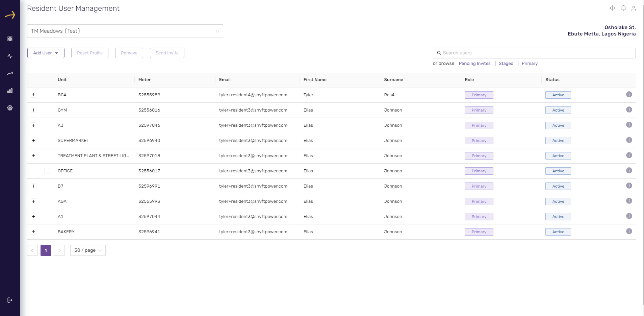The height and width of the screenshot is (316, 644).
Task: Show info for the SUPERMARKET row
Action: pos(629,140)
